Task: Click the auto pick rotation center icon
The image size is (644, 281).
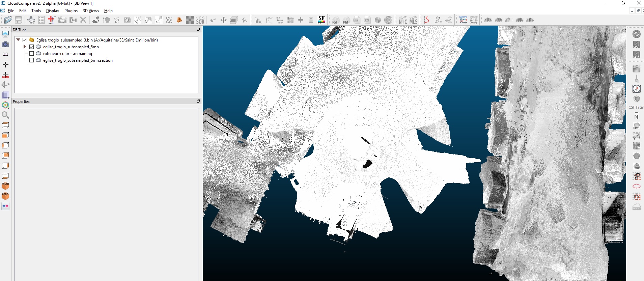Action: 5,75
